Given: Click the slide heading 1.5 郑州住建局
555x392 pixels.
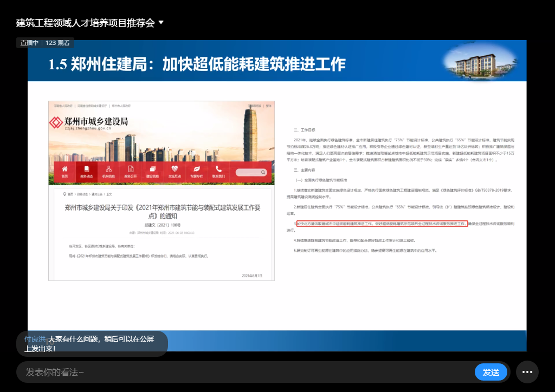Looking at the screenshot, I should [197, 64].
